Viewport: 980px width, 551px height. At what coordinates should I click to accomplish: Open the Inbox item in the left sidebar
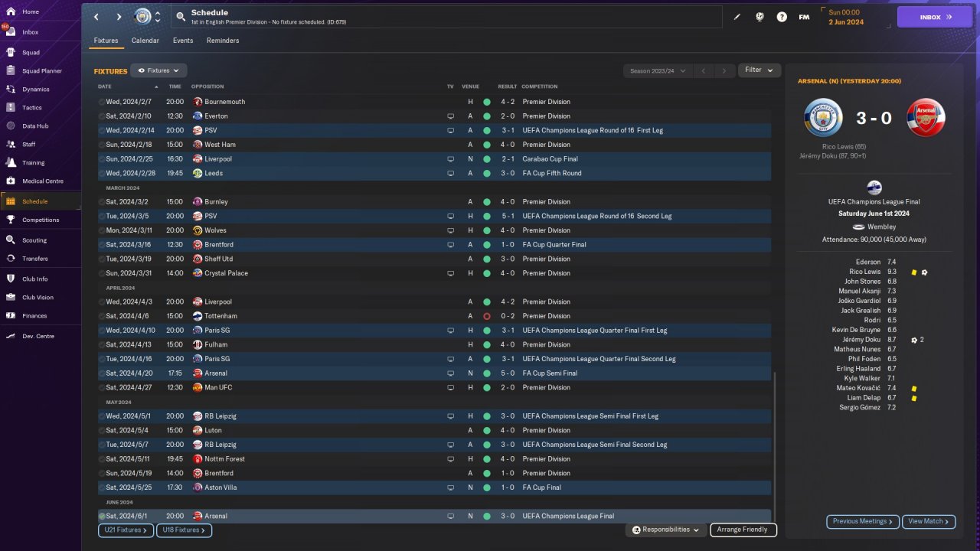tap(41, 32)
